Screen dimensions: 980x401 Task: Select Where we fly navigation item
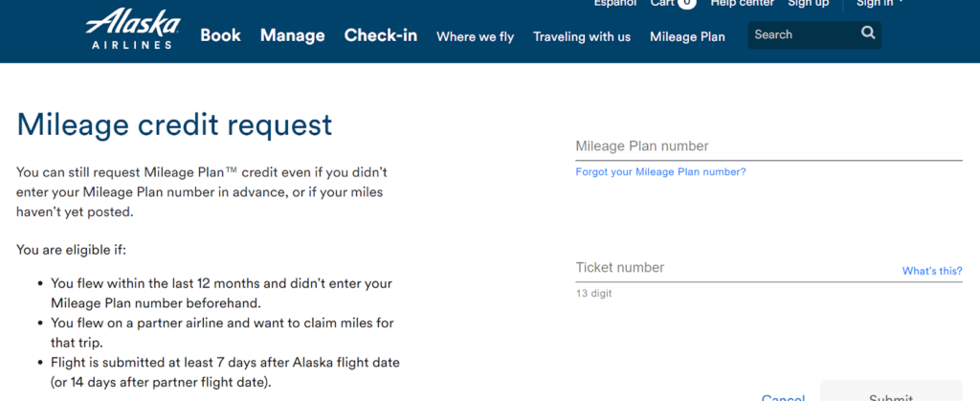[x=475, y=37]
